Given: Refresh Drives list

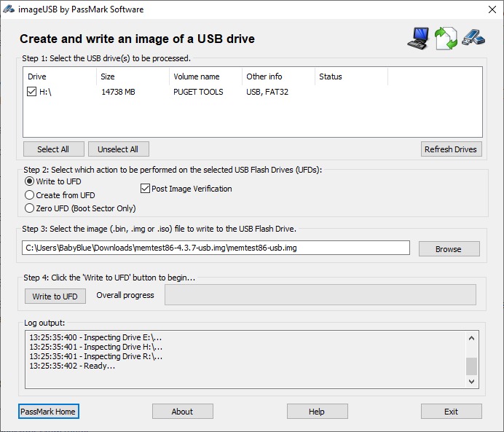Looking at the screenshot, I should point(451,149).
